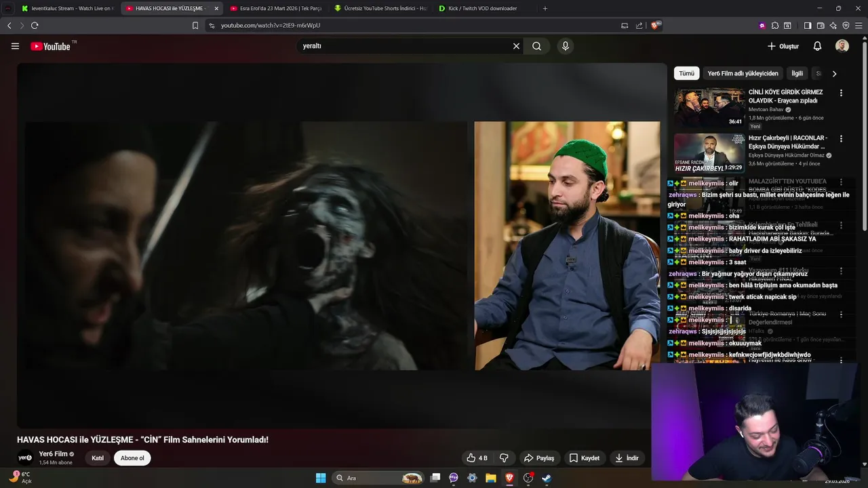Like the video with thumbs up
Viewport: 868px width, 488px height.
pyautogui.click(x=477, y=458)
